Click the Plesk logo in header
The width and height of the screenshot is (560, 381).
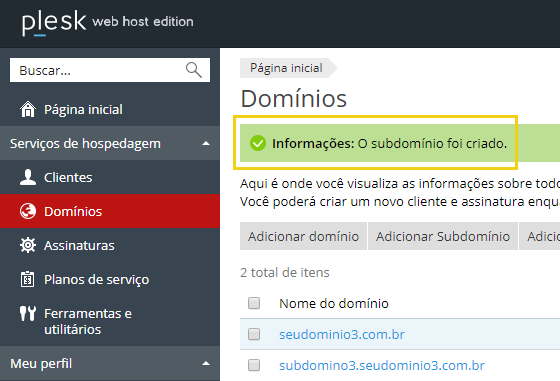click(x=54, y=23)
